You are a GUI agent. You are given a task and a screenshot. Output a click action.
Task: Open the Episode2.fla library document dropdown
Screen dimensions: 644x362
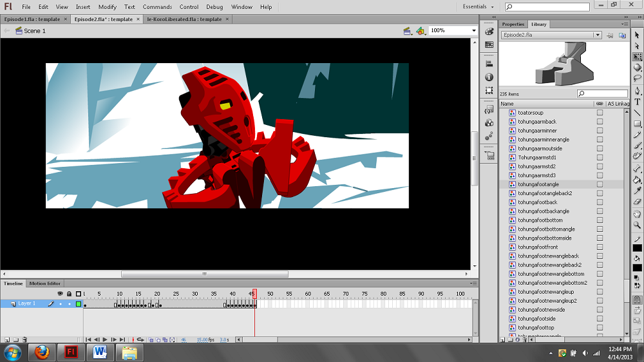(x=598, y=35)
